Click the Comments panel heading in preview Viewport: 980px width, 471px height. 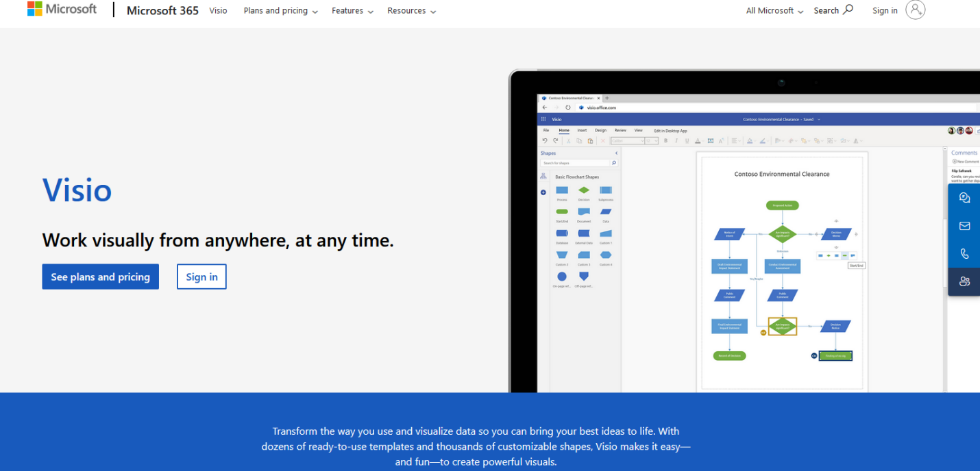pos(964,153)
